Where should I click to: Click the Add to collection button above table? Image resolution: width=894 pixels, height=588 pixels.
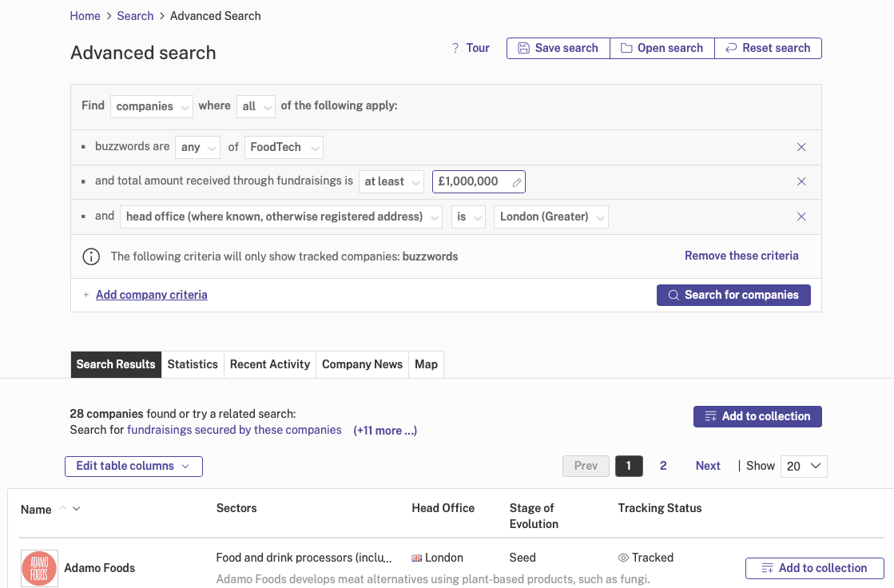coord(757,416)
